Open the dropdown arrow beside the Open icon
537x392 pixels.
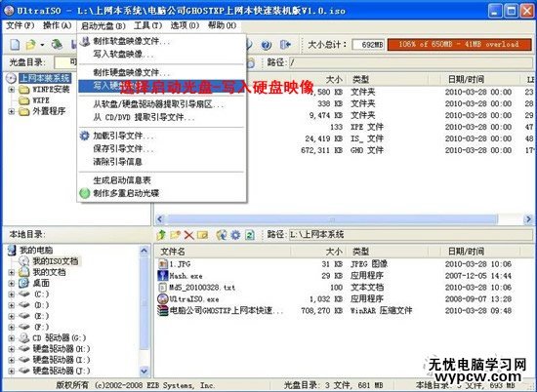pyautogui.click(x=42, y=45)
